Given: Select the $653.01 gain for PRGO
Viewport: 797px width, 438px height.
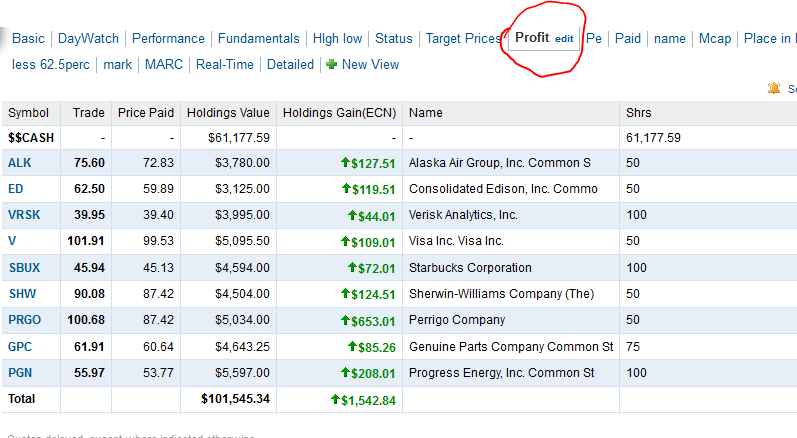Looking at the screenshot, I should pos(373,321).
